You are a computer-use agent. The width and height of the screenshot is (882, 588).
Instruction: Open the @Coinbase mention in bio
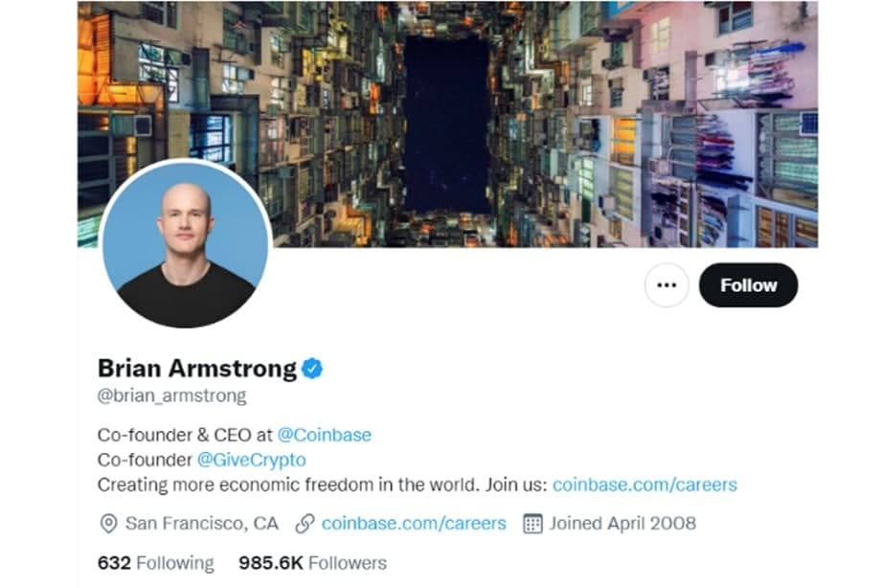(x=325, y=435)
